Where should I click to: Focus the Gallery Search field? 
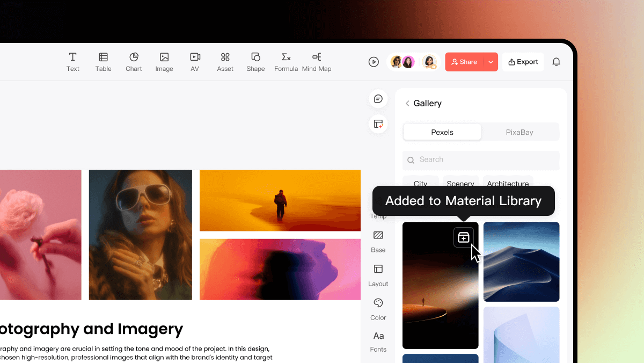coord(481,160)
